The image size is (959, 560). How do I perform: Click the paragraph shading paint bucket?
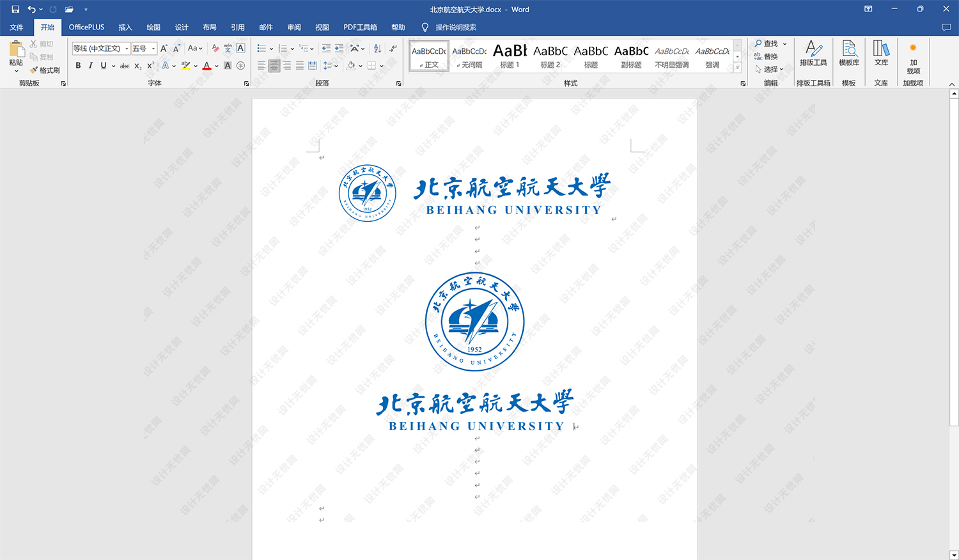(351, 66)
